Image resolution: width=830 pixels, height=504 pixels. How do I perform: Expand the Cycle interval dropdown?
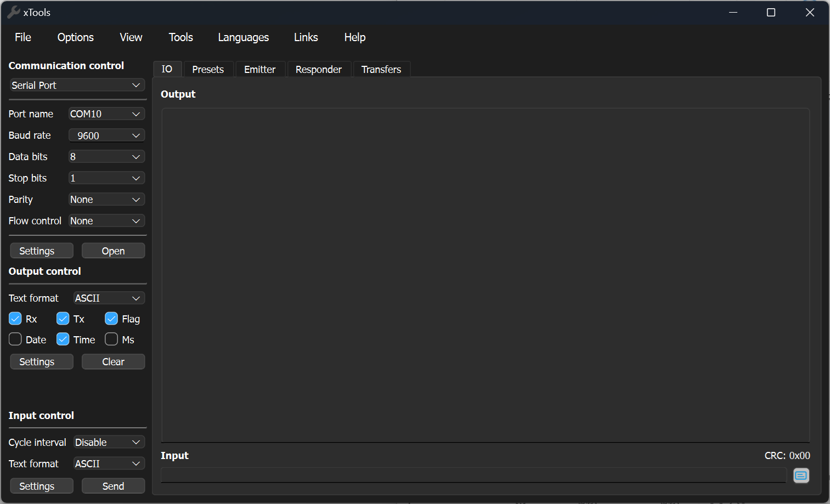(109, 443)
